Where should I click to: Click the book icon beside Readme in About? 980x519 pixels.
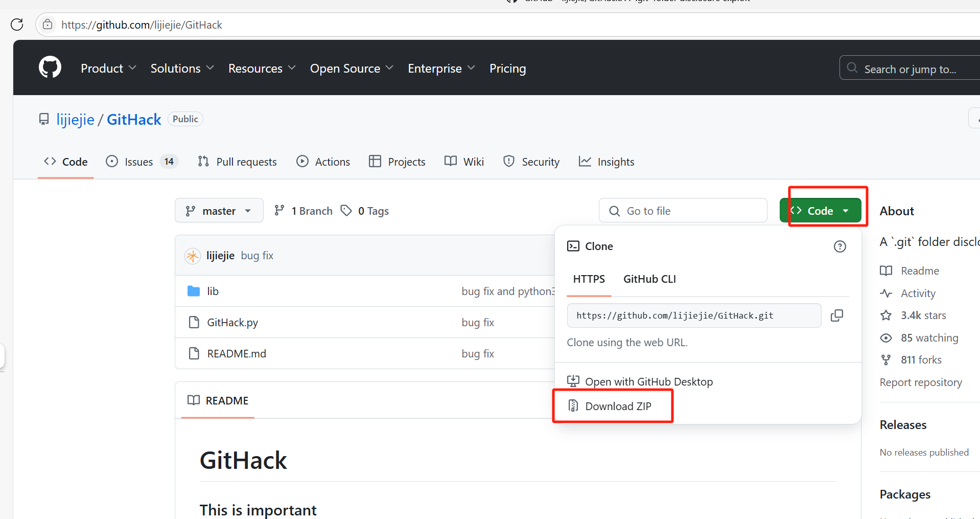[886, 270]
